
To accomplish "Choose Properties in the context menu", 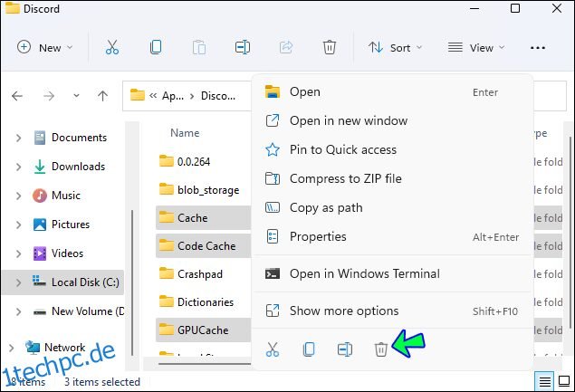I will pos(392,236).
